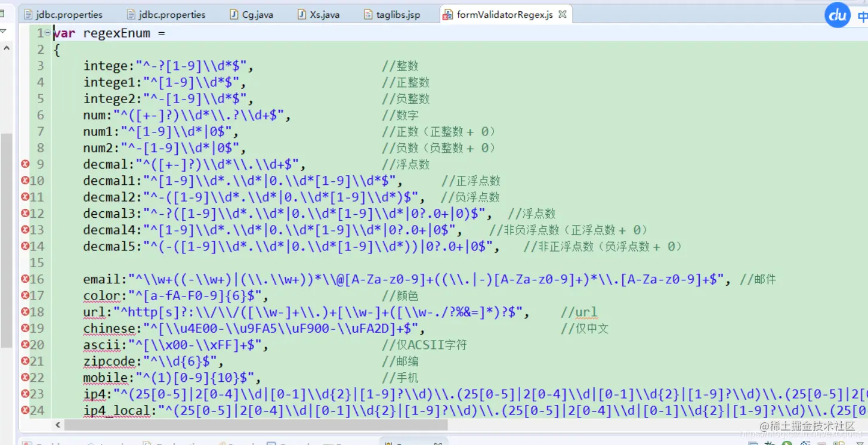Image resolution: width=868 pixels, height=445 pixels.
Task: Click the editor horizontal scrollbar thumb
Action: (255, 425)
